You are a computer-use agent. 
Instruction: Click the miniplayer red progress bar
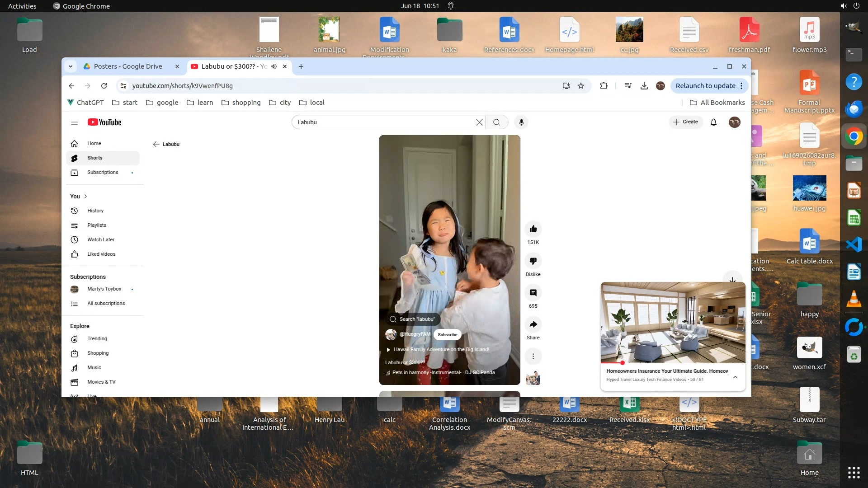pyautogui.click(x=612, y=363)
